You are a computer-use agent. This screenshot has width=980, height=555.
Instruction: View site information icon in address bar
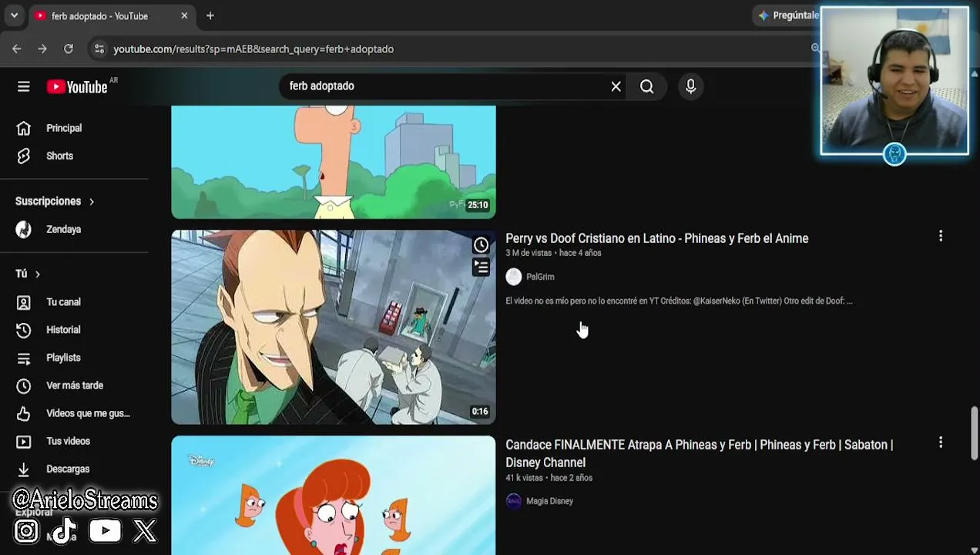tap(99, 49)
